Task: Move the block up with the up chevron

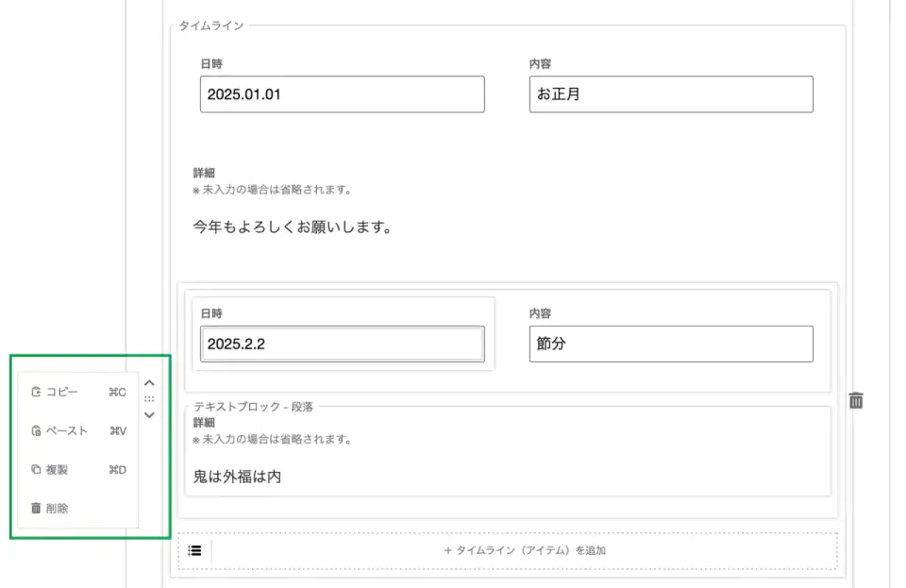Action: point(149,384)
